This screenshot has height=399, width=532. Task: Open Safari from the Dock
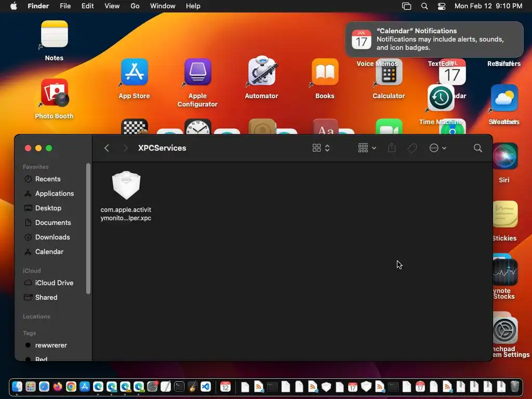point(44,387)
